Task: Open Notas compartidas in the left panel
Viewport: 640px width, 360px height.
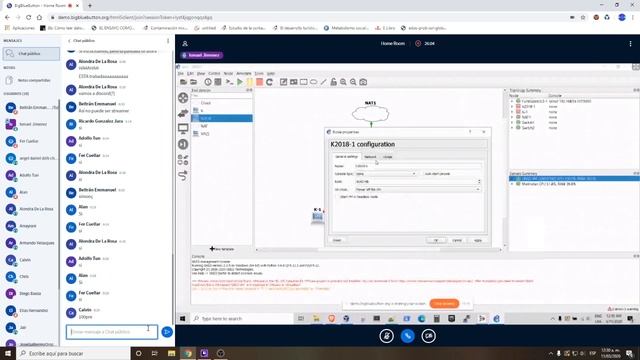Action: pos(31,80)
